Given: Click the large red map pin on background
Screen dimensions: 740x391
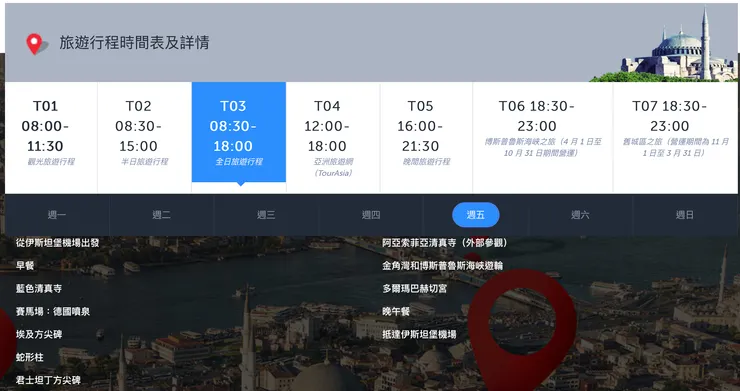Looking at the screenshot, I should 521,331.
